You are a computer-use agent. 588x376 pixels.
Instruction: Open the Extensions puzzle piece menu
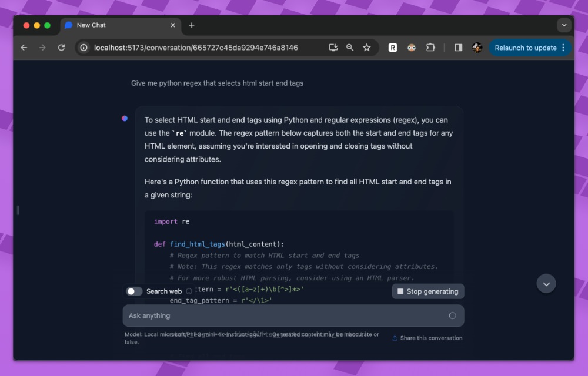[430, 48]
